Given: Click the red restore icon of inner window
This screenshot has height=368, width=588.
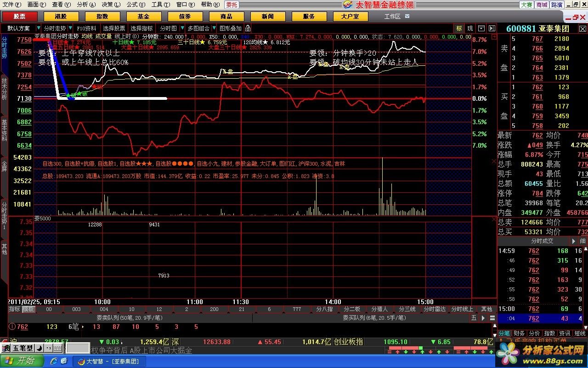Looking at the screenshot, I should pos(575,17).
